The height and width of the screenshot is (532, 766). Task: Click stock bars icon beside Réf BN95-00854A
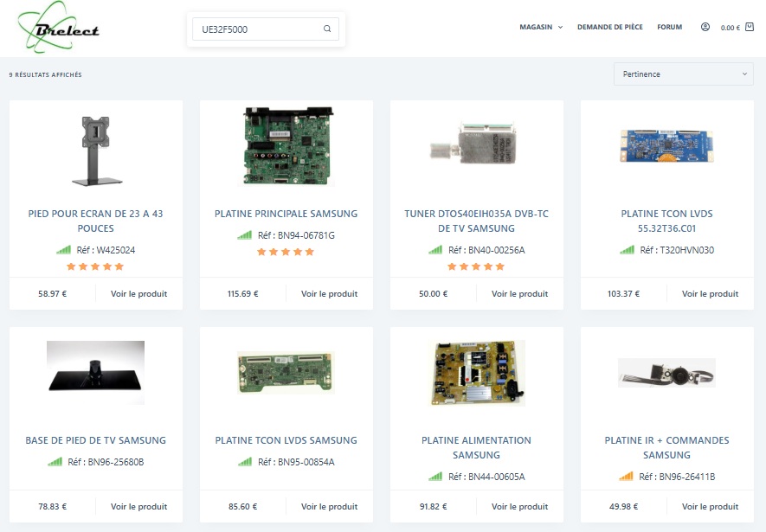(x=245, y=462)
